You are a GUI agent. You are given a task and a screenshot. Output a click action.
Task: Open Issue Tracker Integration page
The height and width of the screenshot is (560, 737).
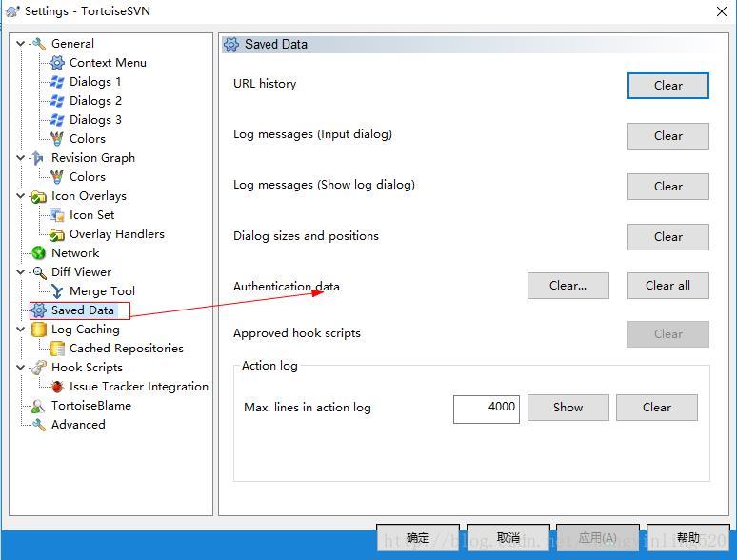tap(139, 387)
